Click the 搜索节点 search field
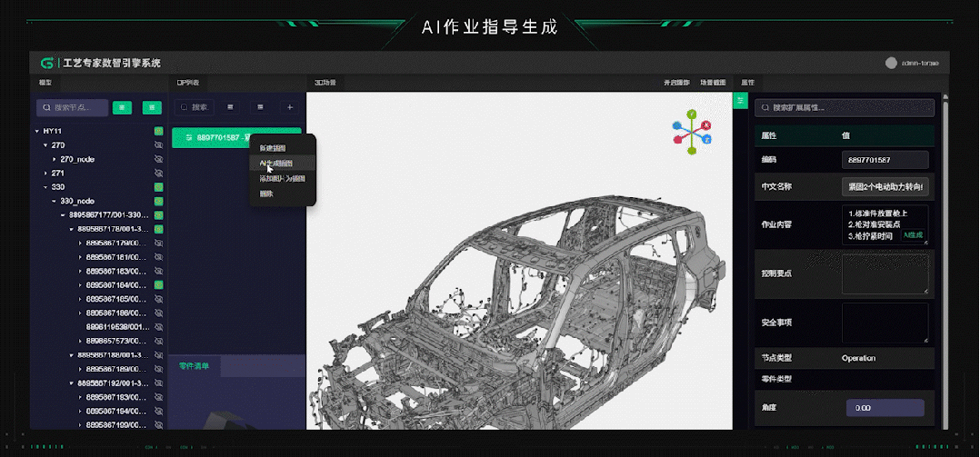Image resolution: width=980 pixels, height=457 pixels. click(x=73, y=107)
